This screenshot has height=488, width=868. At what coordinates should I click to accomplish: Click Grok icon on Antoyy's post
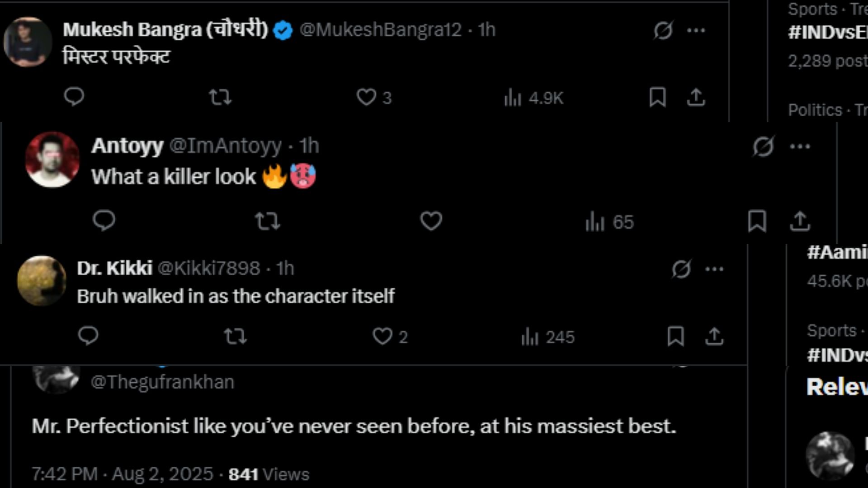coord(763,146)
